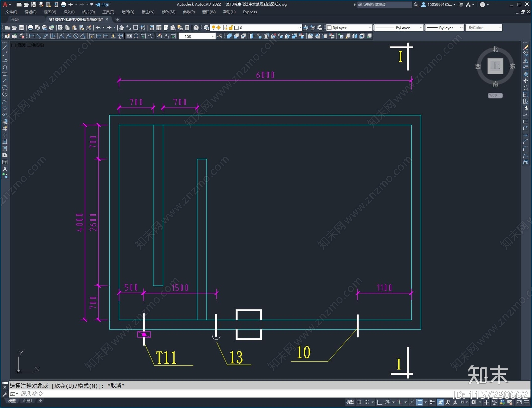
Task: Click the Pan hand tool icon
Action: [122, 28]
